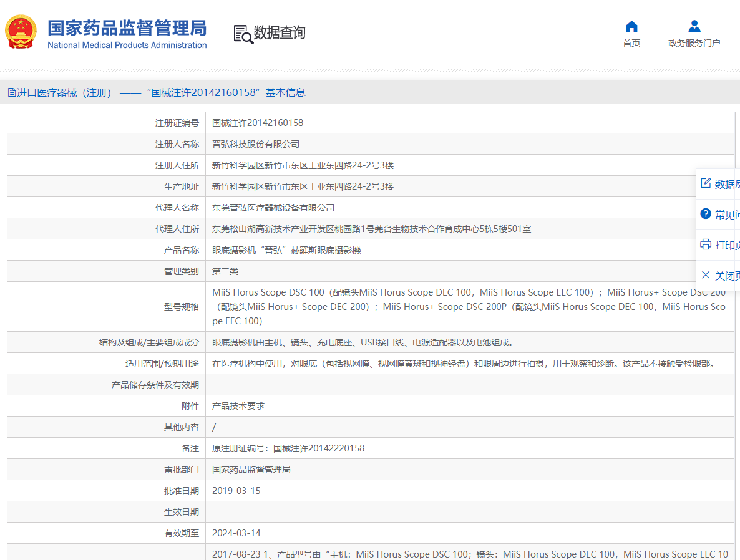Click the NMPA national emblem logo
This screenshot has width=740, height=560.
21,32
